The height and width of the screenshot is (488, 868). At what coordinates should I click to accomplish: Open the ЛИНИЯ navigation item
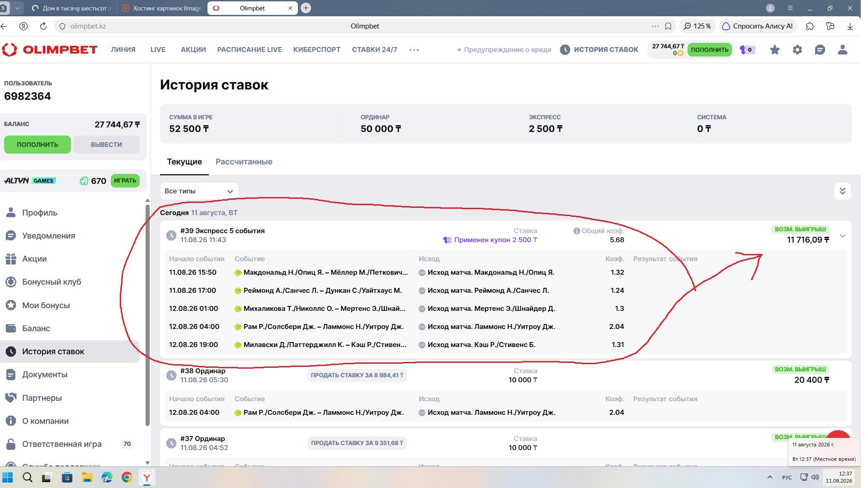pyautogui.click(x=123, y=50)
